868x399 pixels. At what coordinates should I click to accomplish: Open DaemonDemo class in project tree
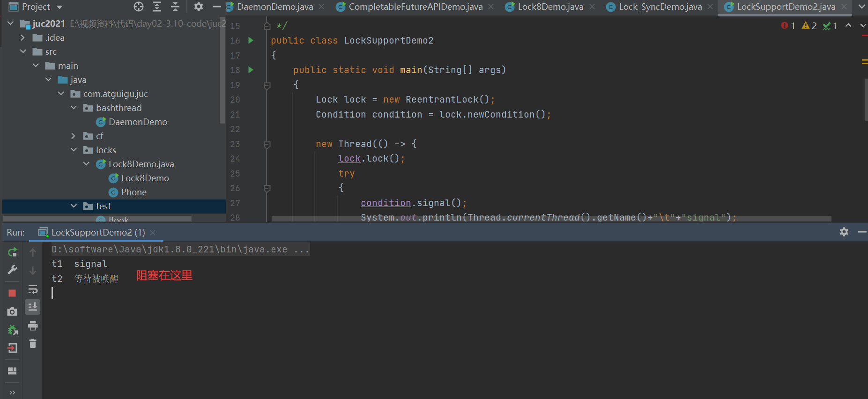pyautogui.click(x=137, y=122)
